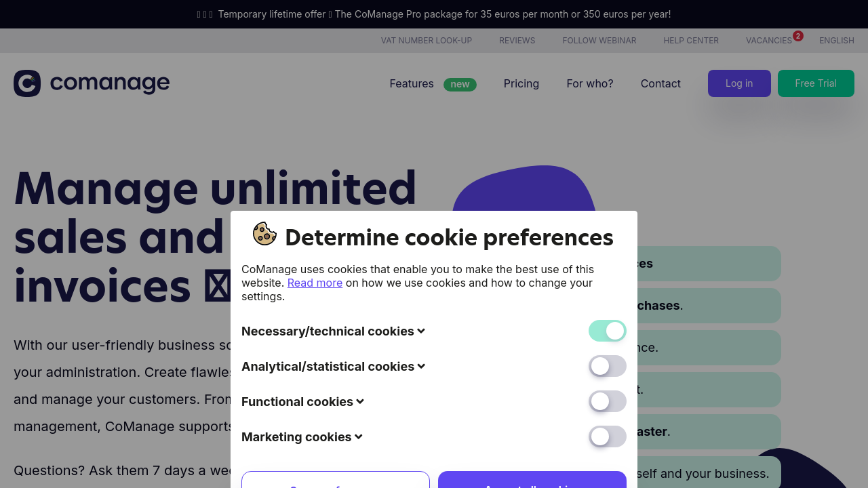This screenshot has width=868, height=488.
Task: Click the Log in button
Action: [739, 83]
